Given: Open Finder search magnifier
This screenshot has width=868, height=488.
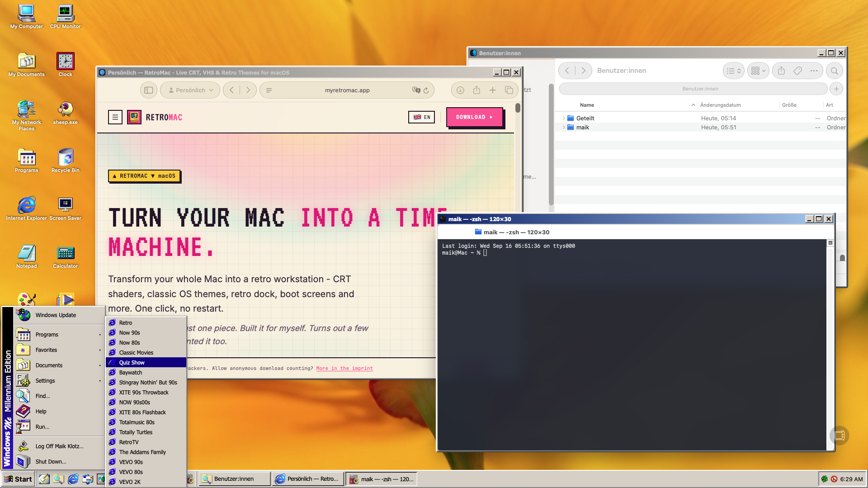Looking at the screenshot, I should [x=835, y=71].
